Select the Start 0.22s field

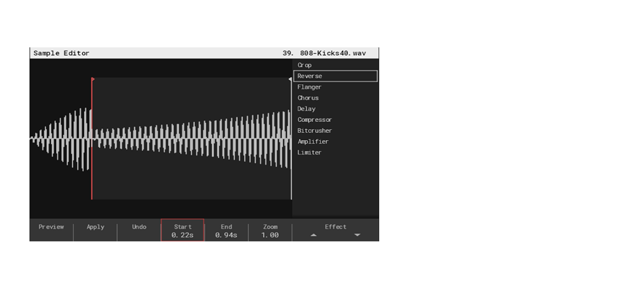click(x=182, y=230)
